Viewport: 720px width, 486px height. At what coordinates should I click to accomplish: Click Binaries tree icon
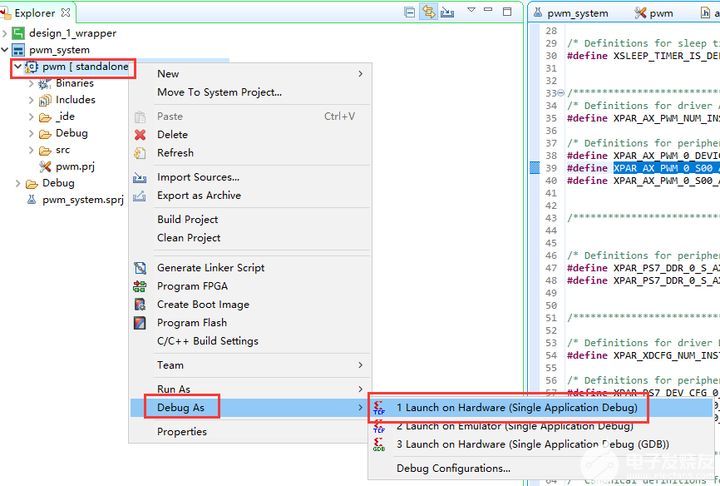click(45, 84)
